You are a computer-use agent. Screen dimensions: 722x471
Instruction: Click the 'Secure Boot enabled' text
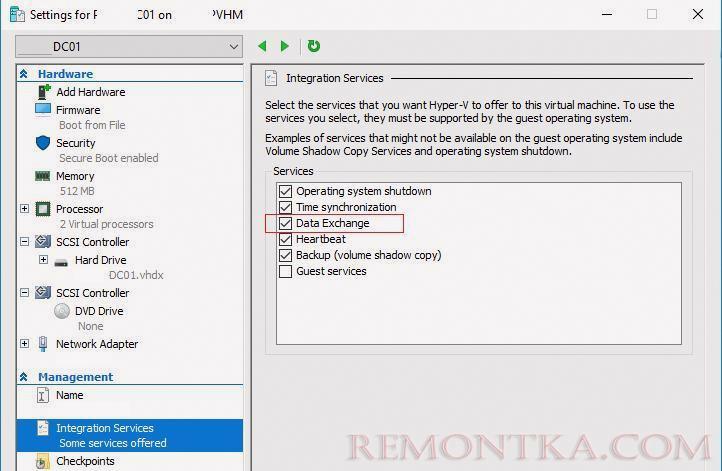pos(109,158)
